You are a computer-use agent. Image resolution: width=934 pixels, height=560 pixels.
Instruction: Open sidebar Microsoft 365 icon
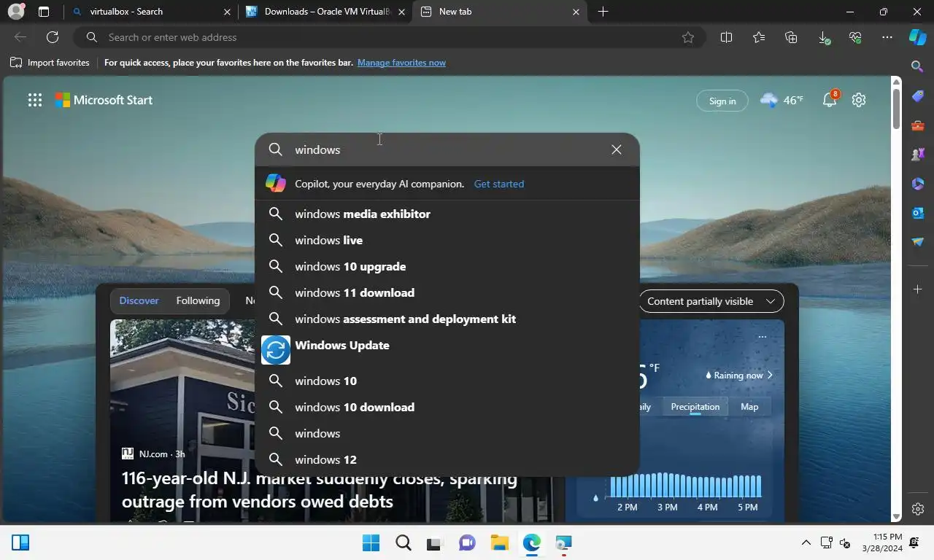[x=918, y=184]
